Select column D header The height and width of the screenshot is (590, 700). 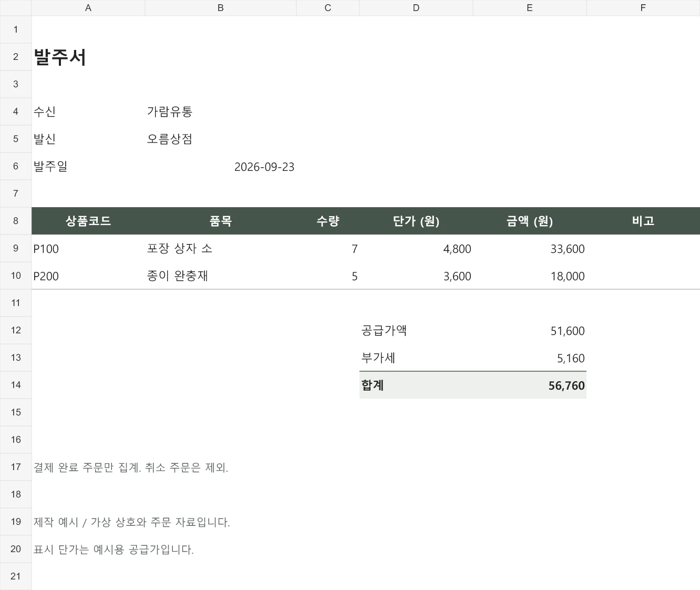(416, 8)
